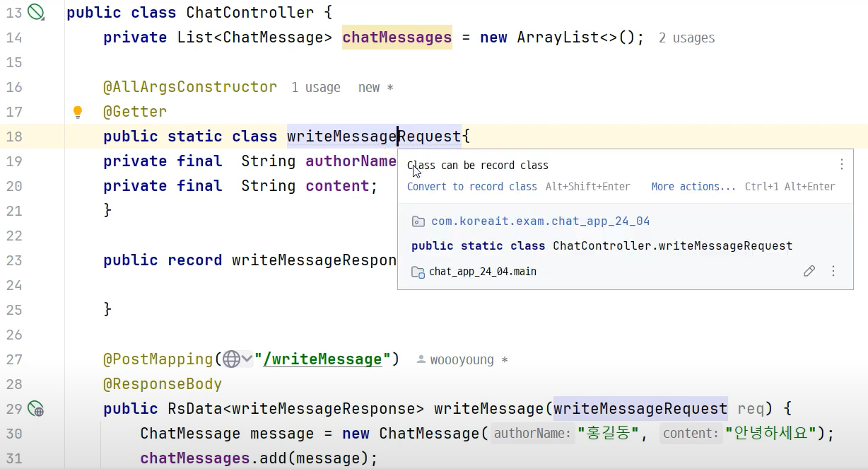Click line number 22 in the gutter

coord(14,236)
